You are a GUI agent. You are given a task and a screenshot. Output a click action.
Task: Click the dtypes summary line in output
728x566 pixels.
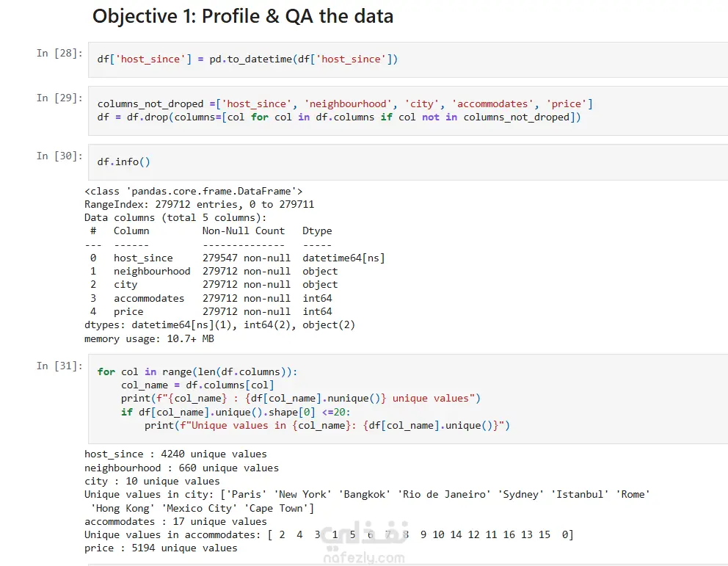[x=219, y=325]
